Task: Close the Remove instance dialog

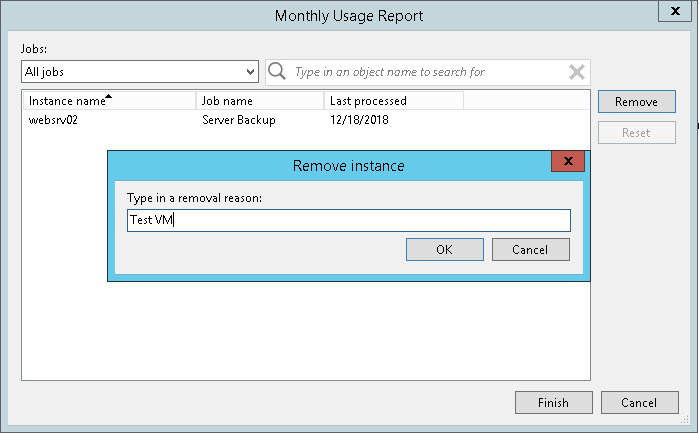Action: pyautogui.click(x=568, y=161)
